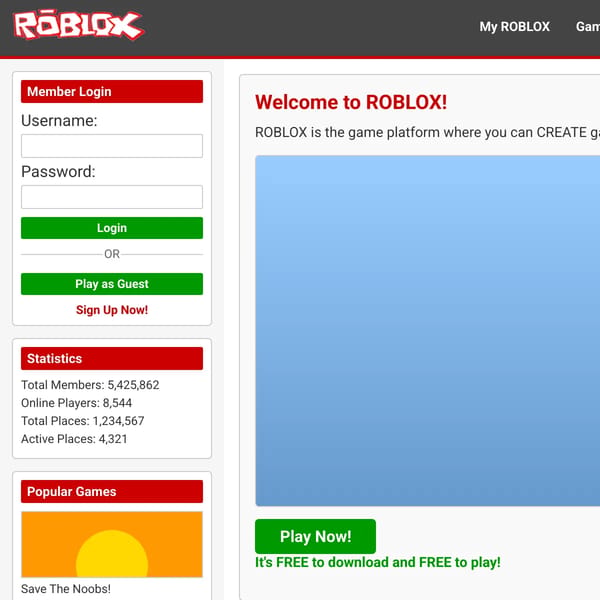Click the Welcome to ROBLOX! heading
This screenshot has width=600, height=600.
click(x=351, y=102)
